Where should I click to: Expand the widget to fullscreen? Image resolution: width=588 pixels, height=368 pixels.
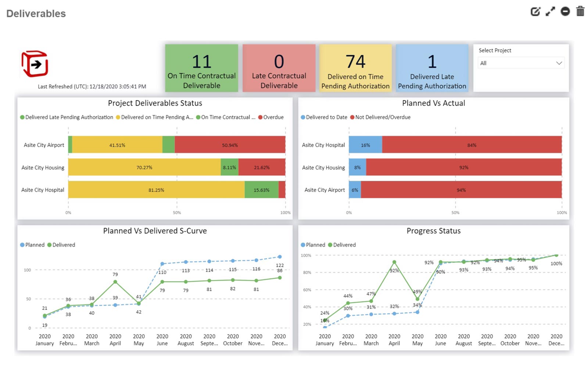[550, 11]
